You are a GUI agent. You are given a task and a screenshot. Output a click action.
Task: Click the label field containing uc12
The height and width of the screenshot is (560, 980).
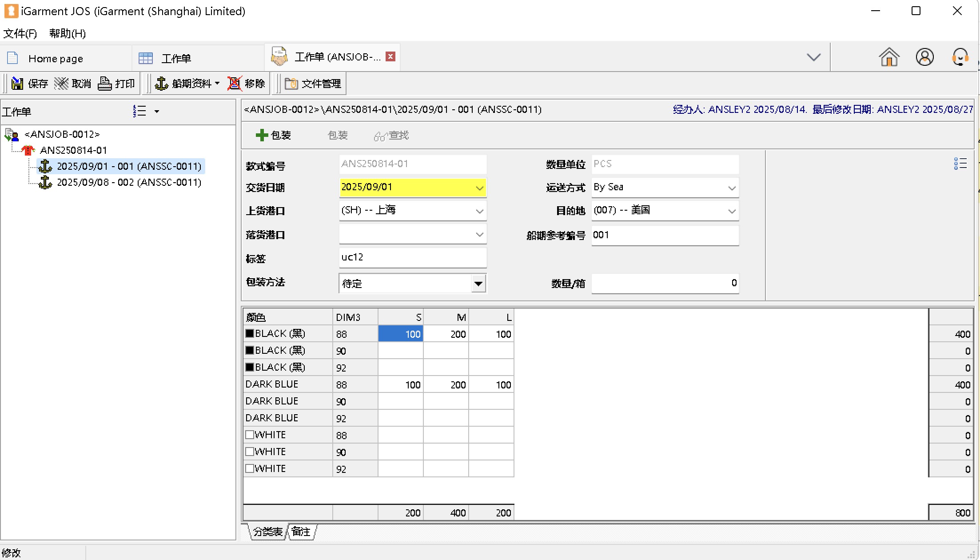[x=412, y=257]
